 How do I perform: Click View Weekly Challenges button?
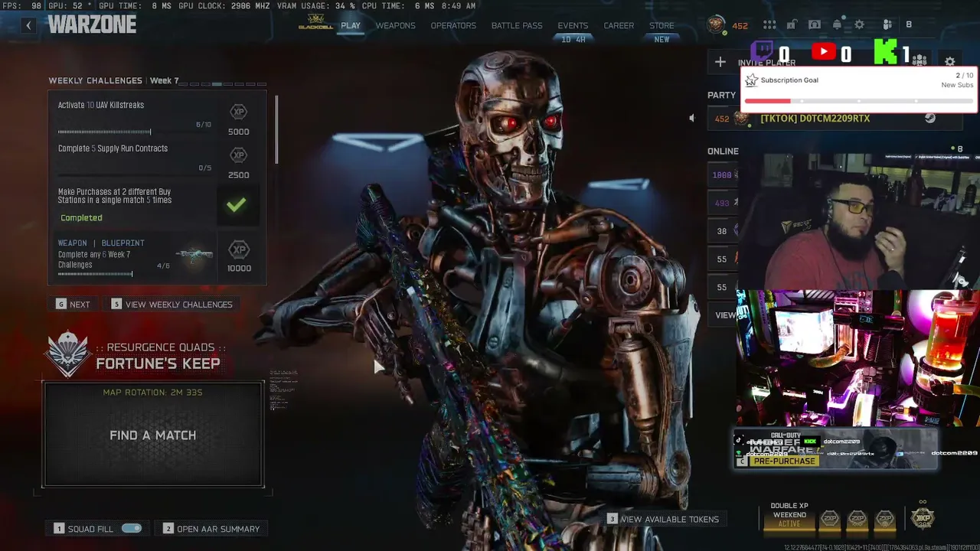172,305
